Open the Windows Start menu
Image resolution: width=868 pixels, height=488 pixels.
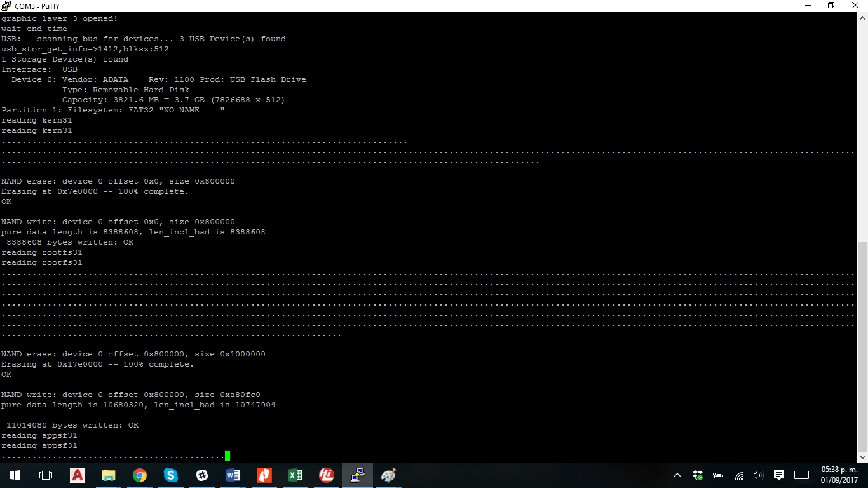(x=15, y=475)
